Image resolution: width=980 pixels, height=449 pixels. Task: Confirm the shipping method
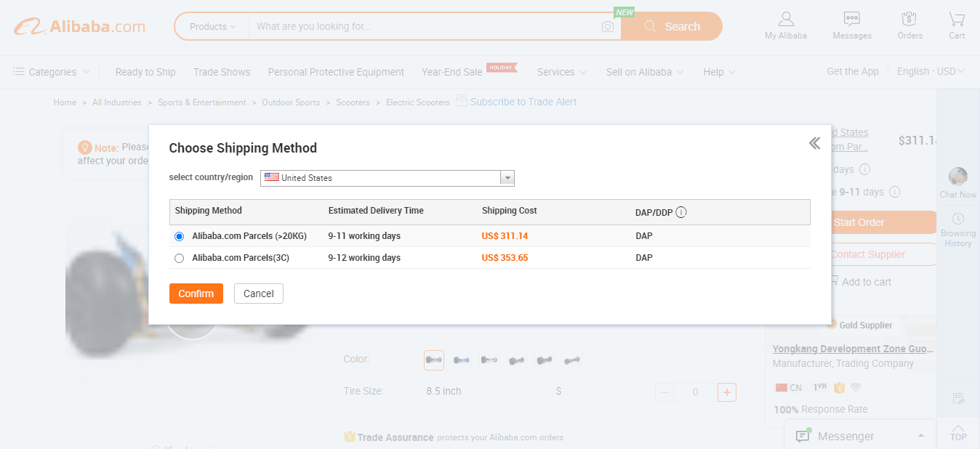196,294
